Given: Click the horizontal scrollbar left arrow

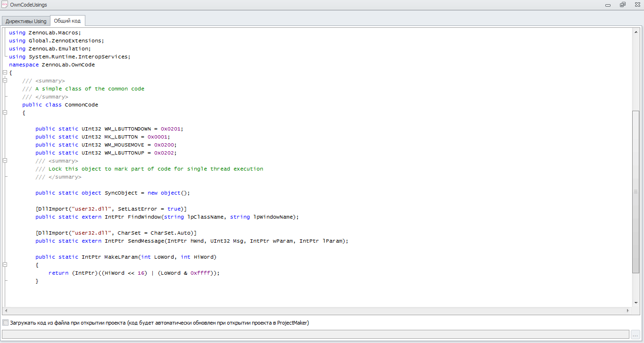Looking at the screenshot, I should [6, 311].
